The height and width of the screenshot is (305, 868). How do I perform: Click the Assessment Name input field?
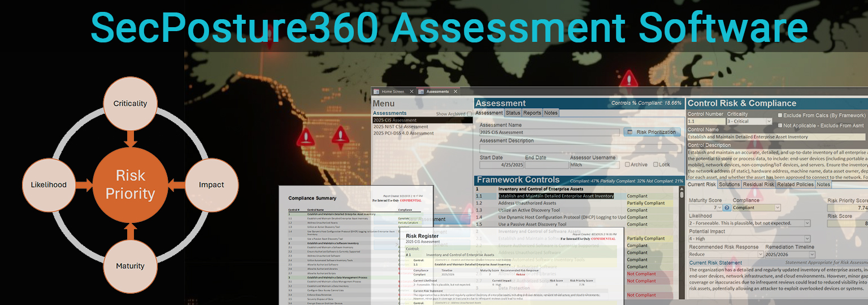(548, 132)
